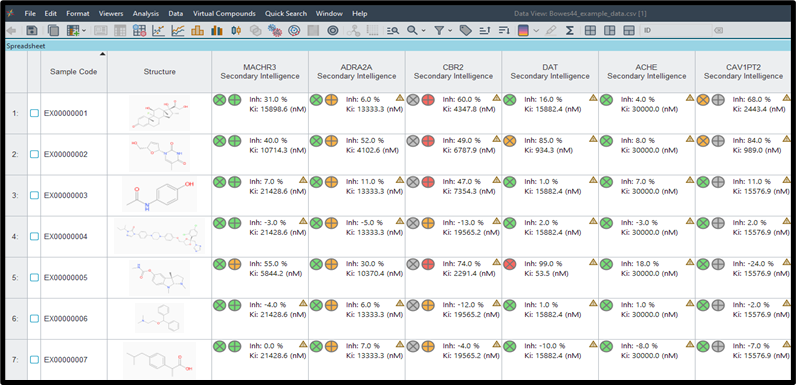Open the orange histogram viewer icon

pyautogui.click(x=197, y=30)
